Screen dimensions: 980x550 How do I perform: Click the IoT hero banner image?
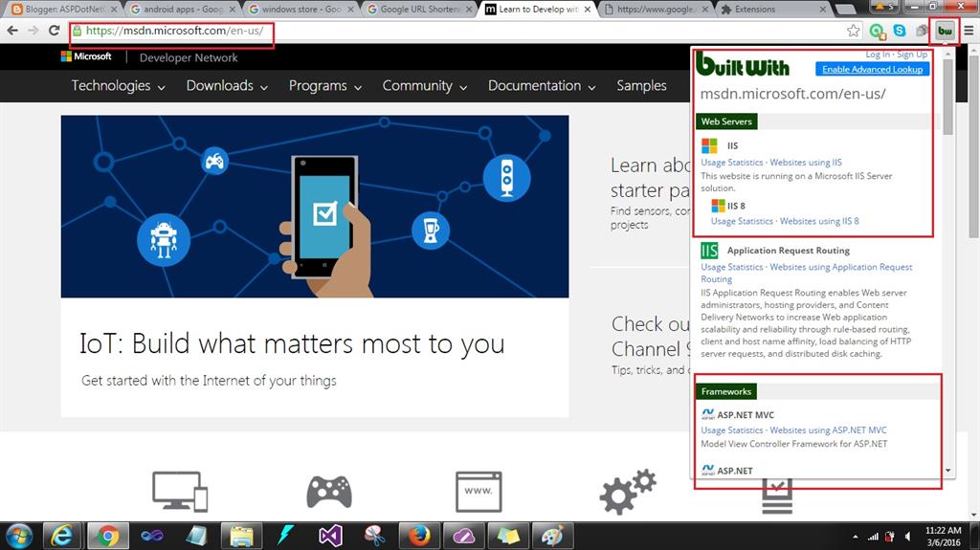coord(314,207)
